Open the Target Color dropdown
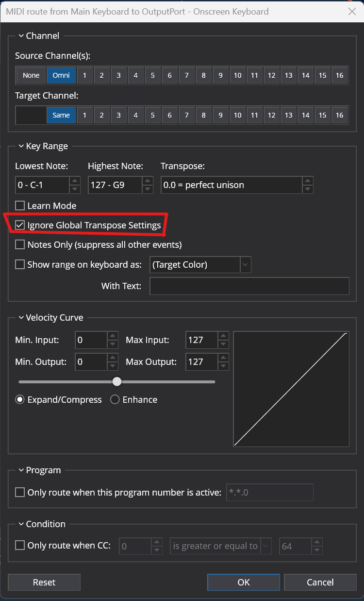Image resolution: width=364 pixels, height=601 pixels. point(246,265)
